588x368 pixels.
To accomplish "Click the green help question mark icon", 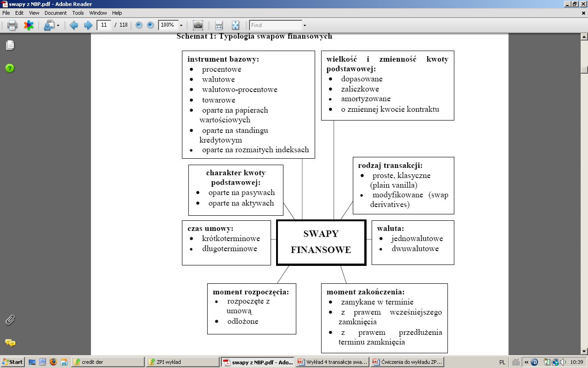I will (10, 69).
